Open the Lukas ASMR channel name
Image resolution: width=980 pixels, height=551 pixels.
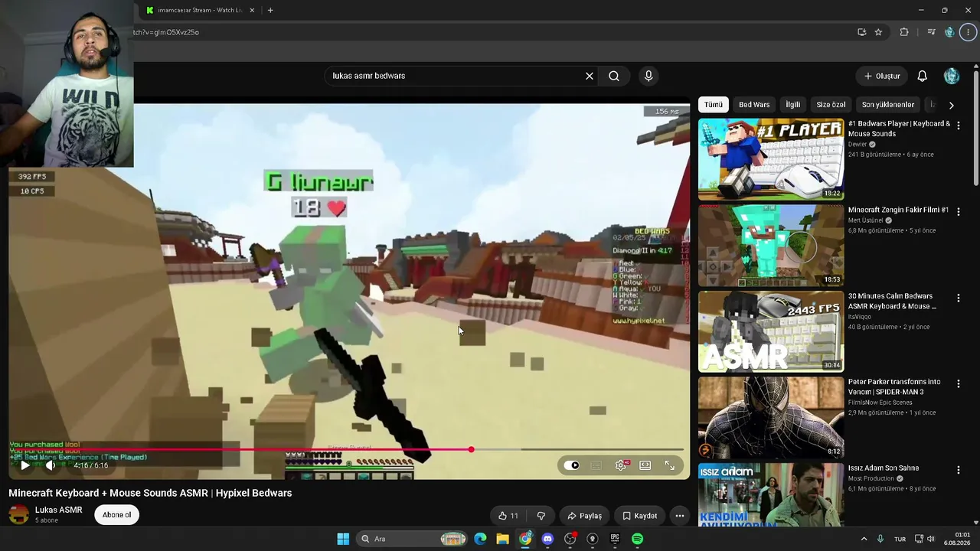(x=59, y=510)
